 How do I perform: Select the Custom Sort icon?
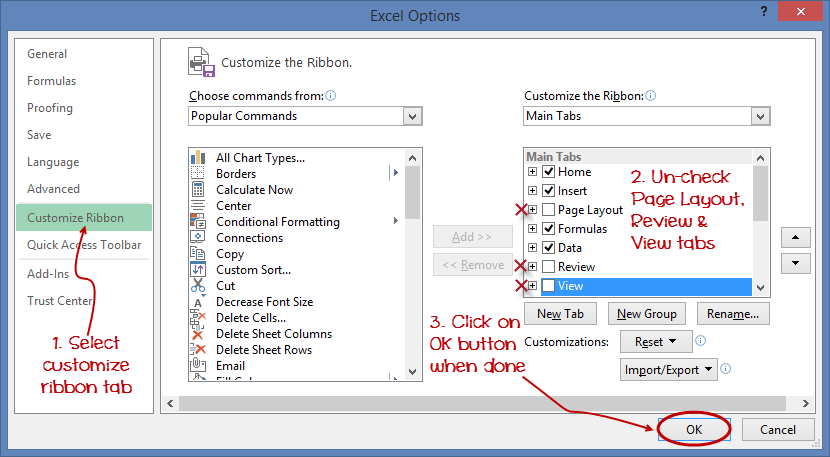pyautogui.click(x=197, y=270)
